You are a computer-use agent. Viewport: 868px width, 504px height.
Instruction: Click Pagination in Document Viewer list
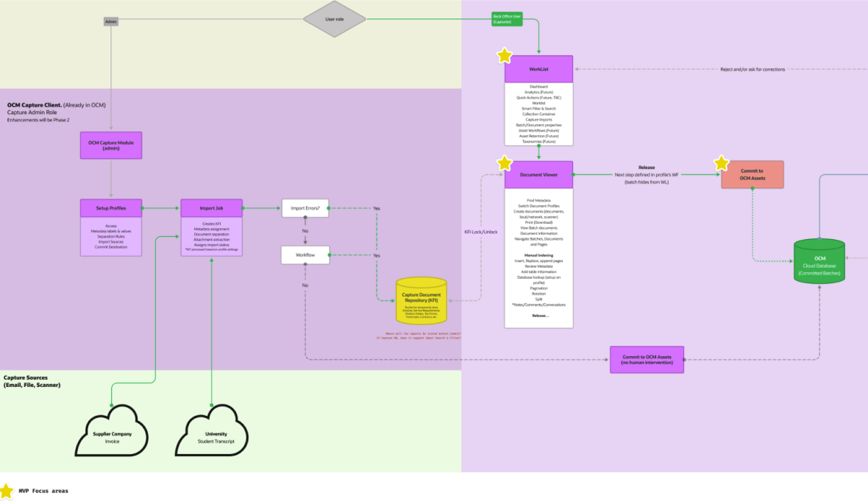[x=538, y=288]
